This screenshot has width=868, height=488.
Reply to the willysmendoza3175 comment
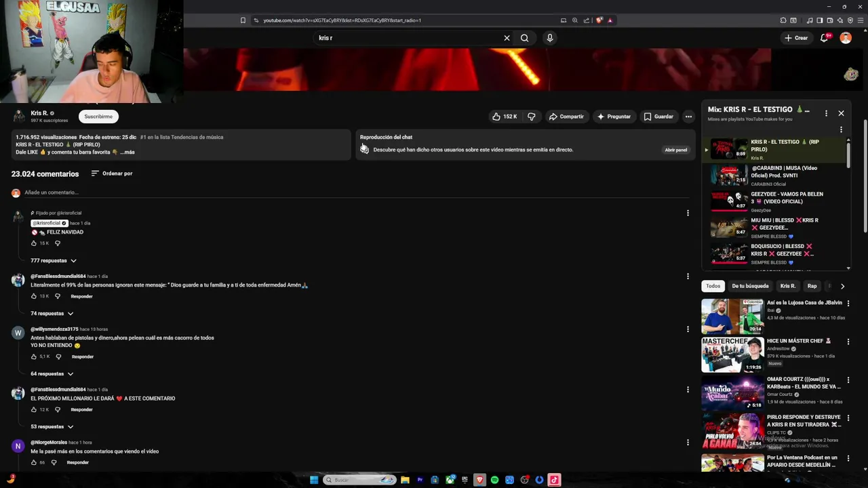[x=83, y=357]
